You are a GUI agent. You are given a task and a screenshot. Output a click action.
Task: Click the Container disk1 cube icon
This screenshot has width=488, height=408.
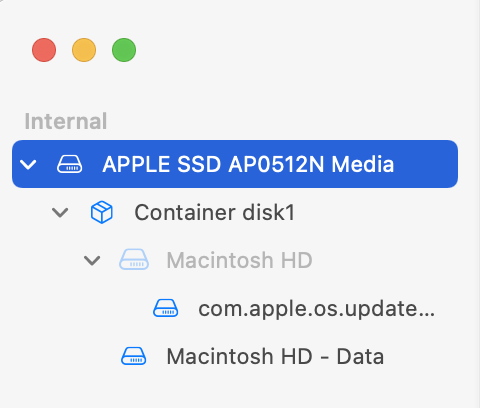(102, 212)
